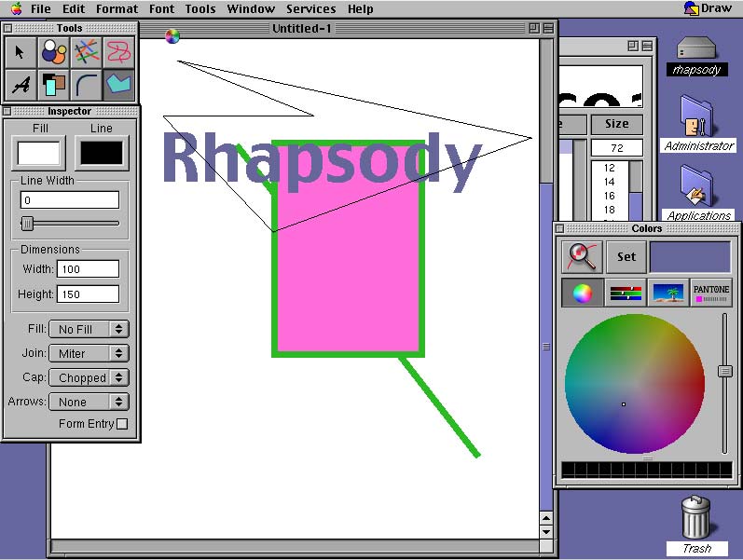Open the Cap popup showing Chopped
Viewport: 743px width, 560px height.
[89, 377]
